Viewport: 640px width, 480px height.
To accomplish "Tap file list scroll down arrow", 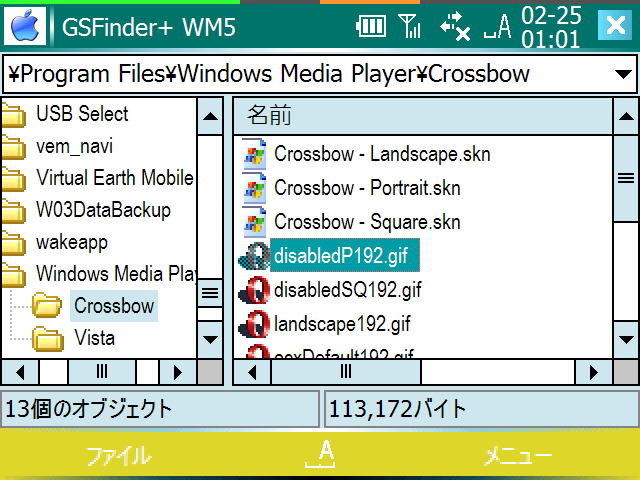I will [626, 340].
